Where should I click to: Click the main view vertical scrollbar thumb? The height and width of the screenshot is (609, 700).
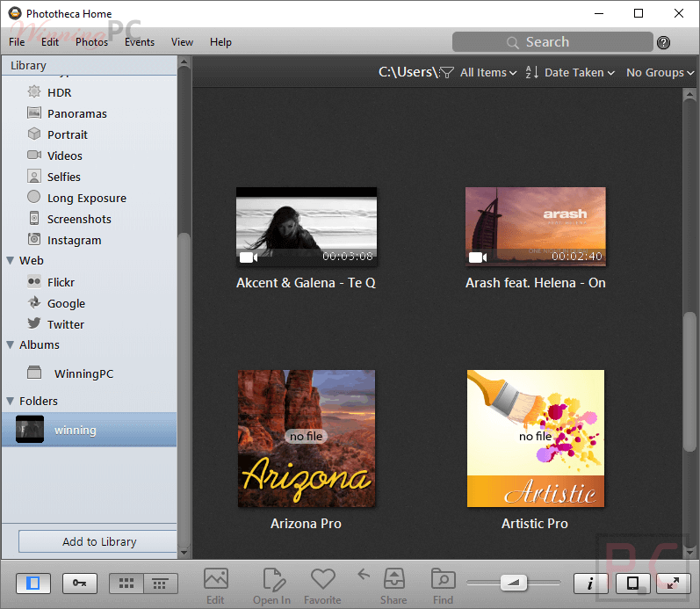coord(689,382)
